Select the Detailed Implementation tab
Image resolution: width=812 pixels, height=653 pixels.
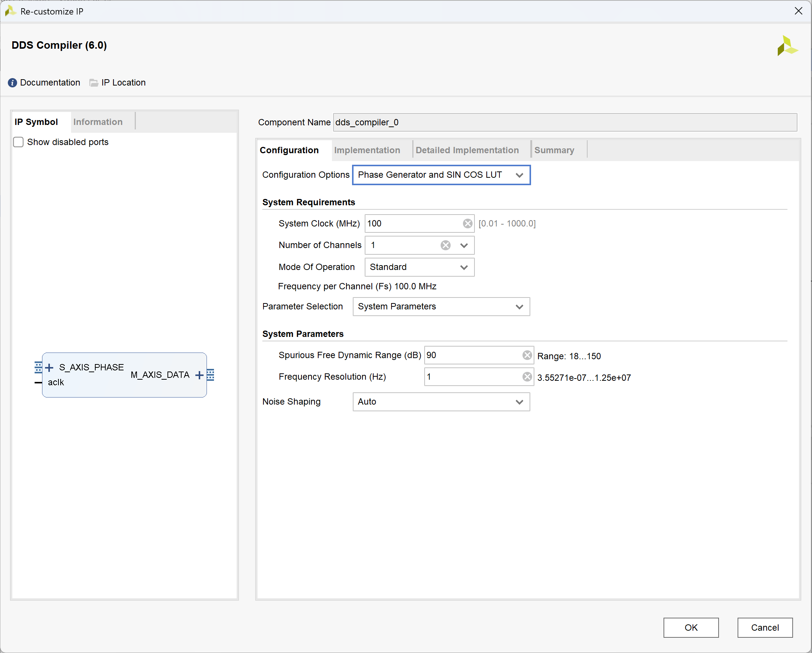[467, 150]
